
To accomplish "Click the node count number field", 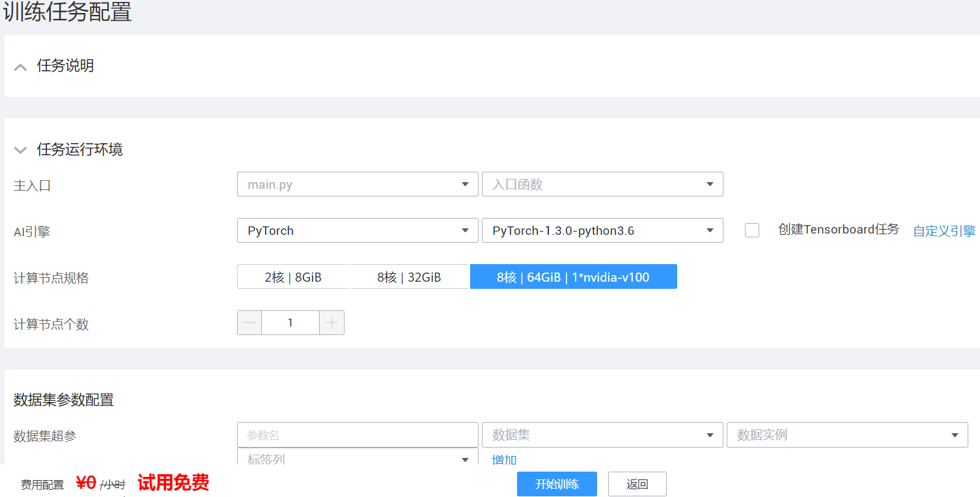I will point(290,323).
